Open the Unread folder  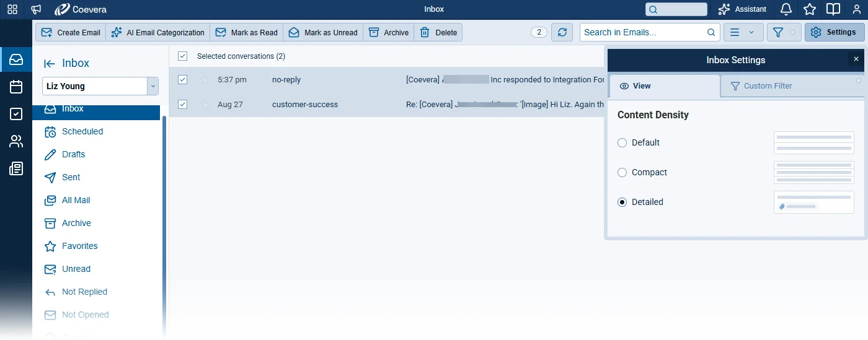tap(76, 269)
